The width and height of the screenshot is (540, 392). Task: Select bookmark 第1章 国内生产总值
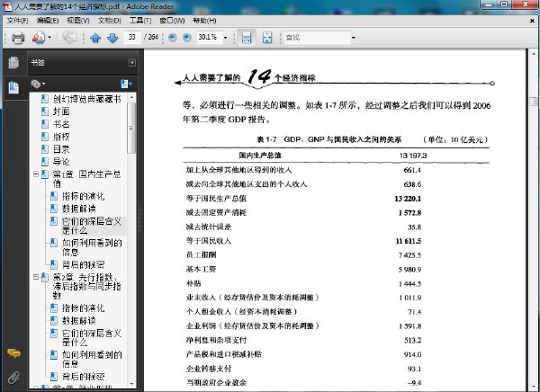pyautogui.click(x=86, y=179)
